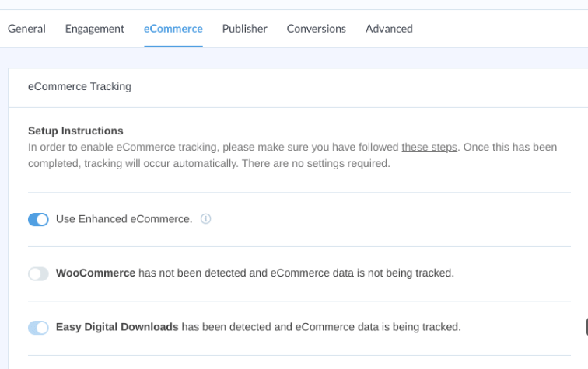Open the Engagement tab
Viewport: 588px width, 369px height.
point(95,29)
